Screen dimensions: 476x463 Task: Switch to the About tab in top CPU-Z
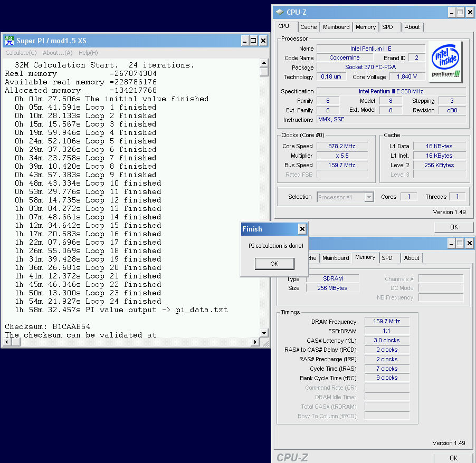[412, 27]
